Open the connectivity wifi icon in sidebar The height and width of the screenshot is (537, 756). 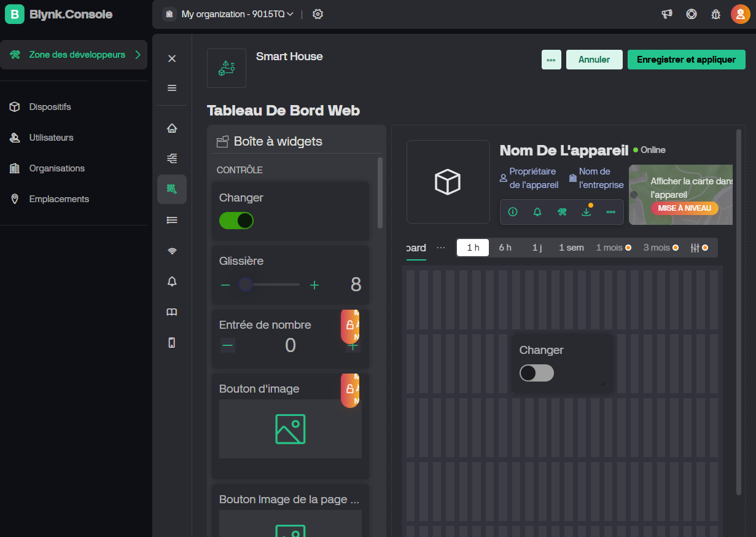[x=172, y=251]
